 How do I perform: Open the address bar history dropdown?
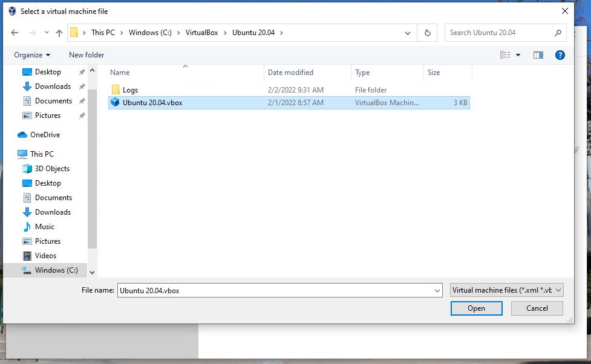tap(408, 33)
